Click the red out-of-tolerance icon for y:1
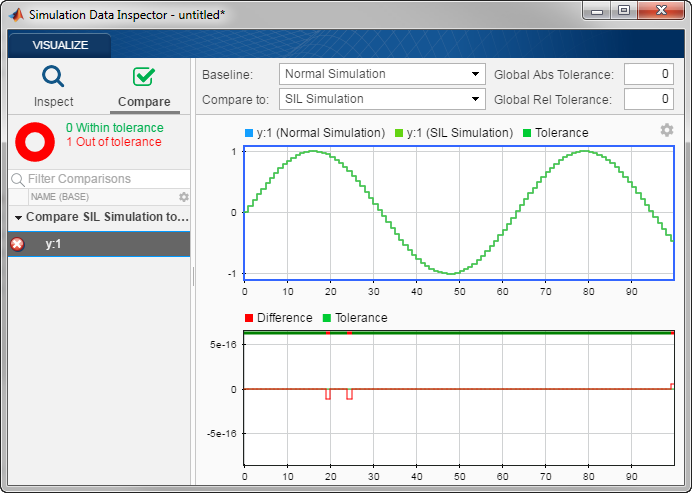The height and width of the screenshot is (493, 692). 17,244
